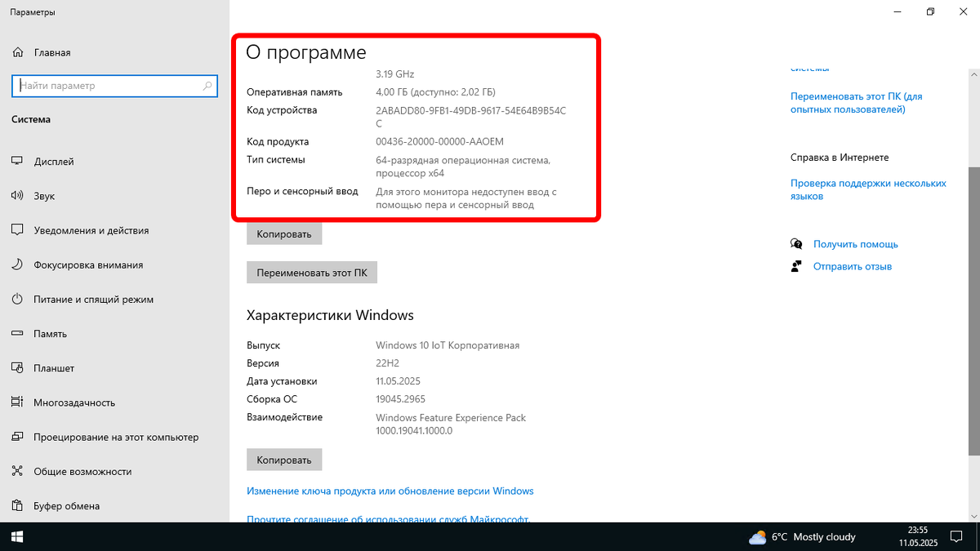Click the Получить помощь link

pyautogui.click(x=856, y=244)
